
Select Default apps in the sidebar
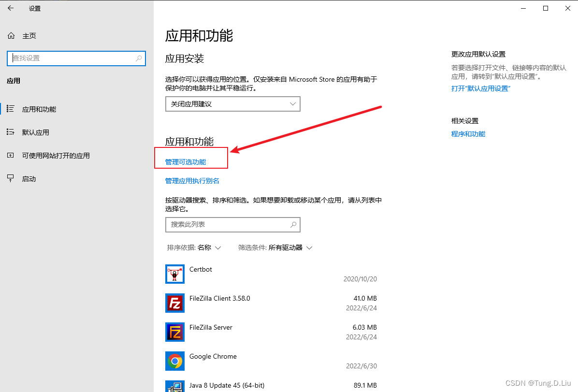coord(36,132)
